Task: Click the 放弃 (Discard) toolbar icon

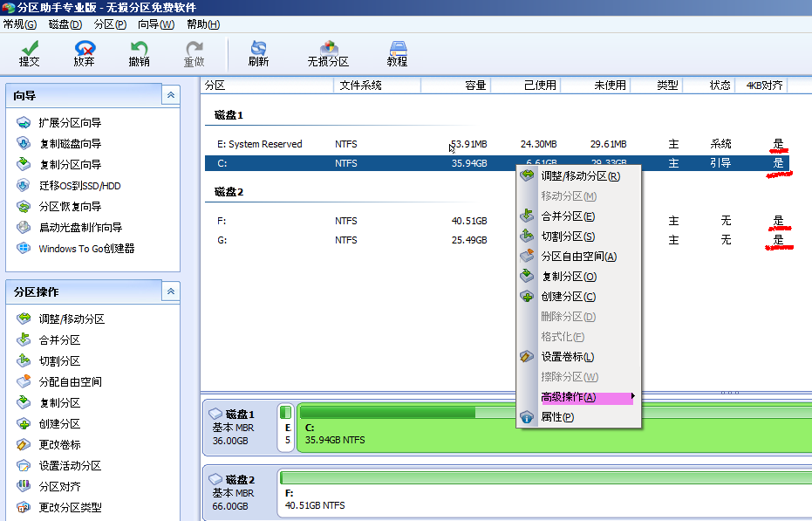Action: [x=84, y=53]
